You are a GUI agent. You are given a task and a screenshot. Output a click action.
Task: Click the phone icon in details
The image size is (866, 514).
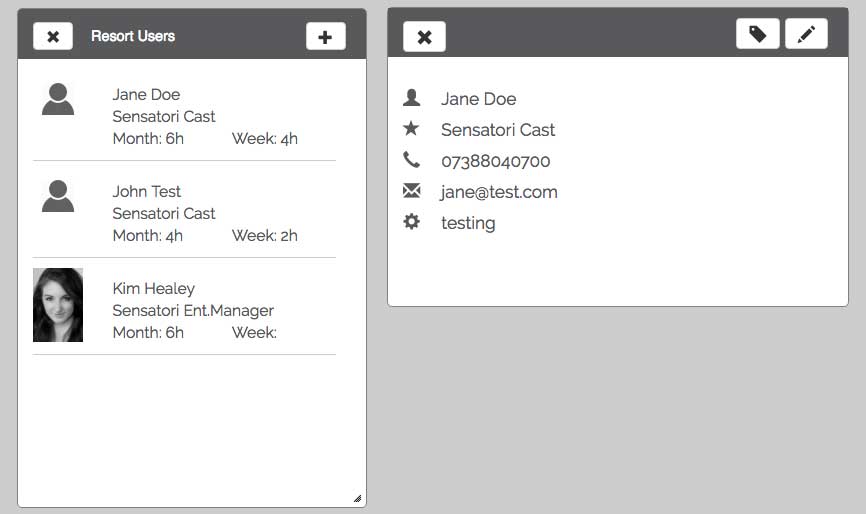pos(411,159)
